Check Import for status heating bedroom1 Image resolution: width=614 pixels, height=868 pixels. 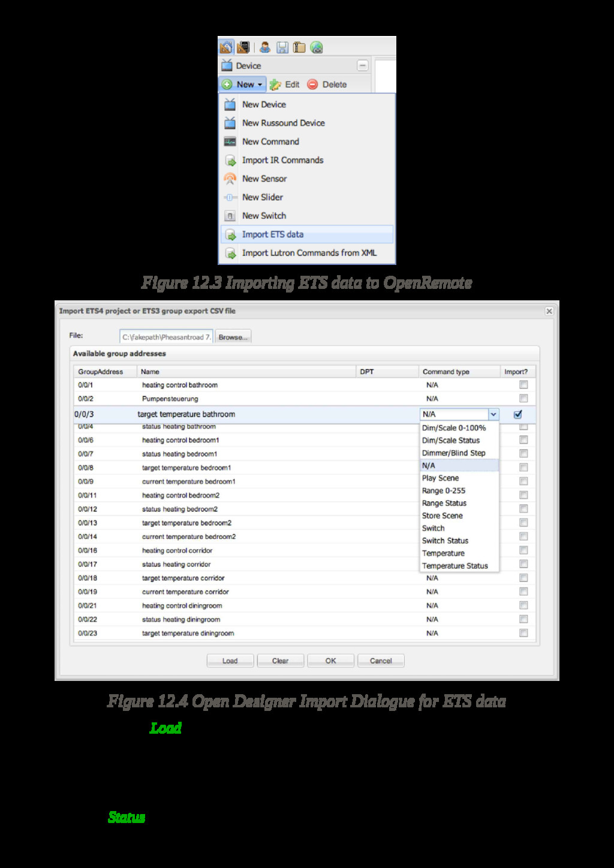tap(523, 454)
